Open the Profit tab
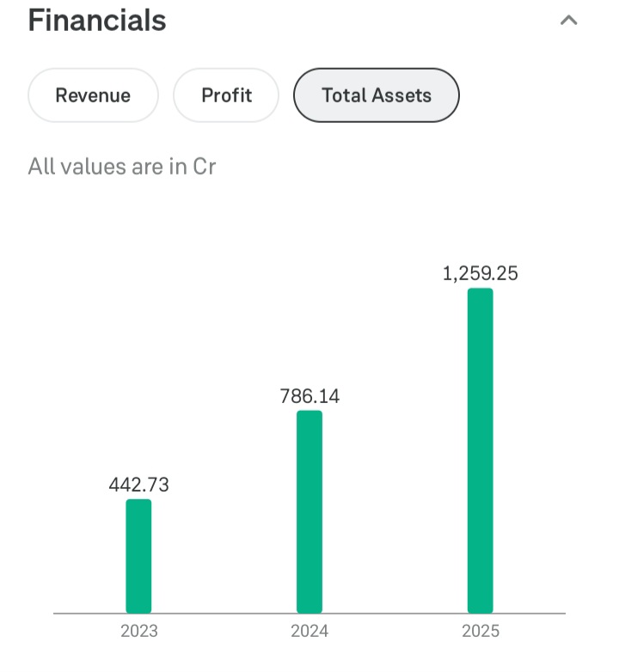 click(x=226, y=95)
